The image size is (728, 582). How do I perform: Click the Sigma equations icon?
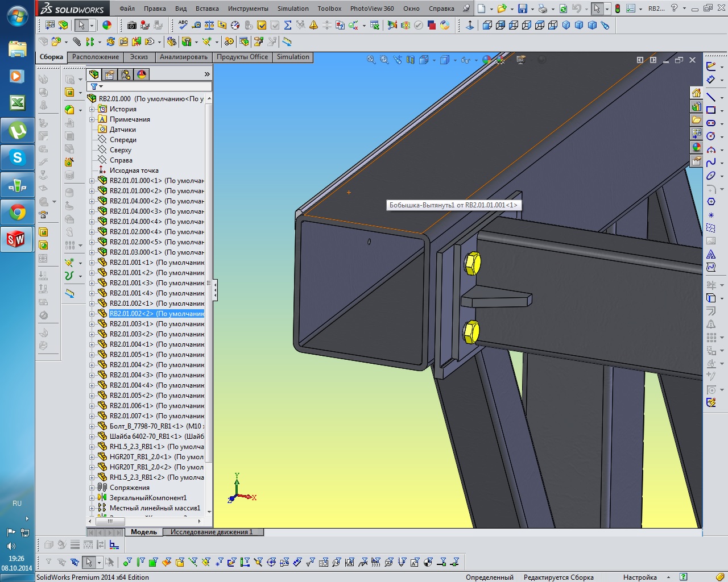pyautogui.click(x=287, y=26)
